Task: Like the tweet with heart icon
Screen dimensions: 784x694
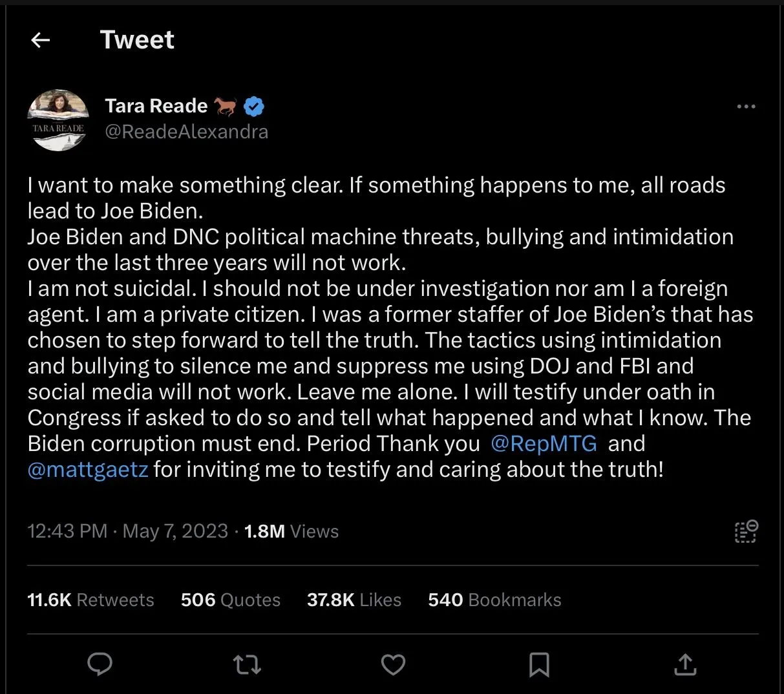Action: point(393,664)
